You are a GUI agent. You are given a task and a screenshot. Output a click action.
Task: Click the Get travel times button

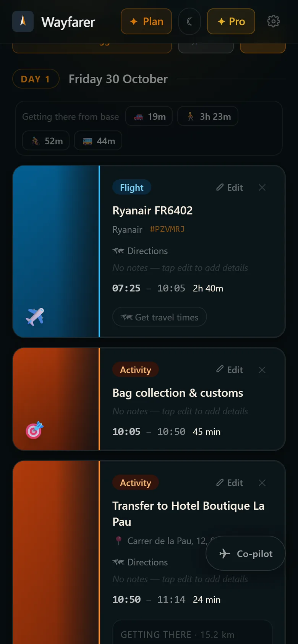tap(160, 317)
